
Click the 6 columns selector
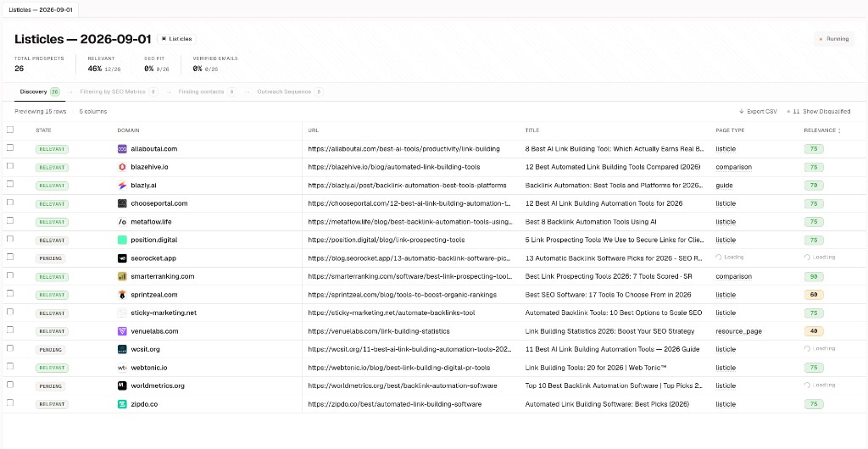point(93,111)
